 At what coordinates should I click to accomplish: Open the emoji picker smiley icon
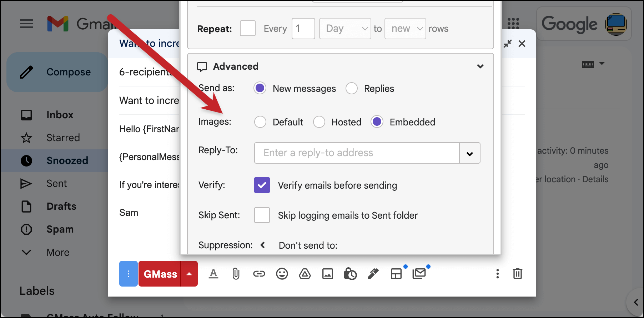[x=282, y=274]
